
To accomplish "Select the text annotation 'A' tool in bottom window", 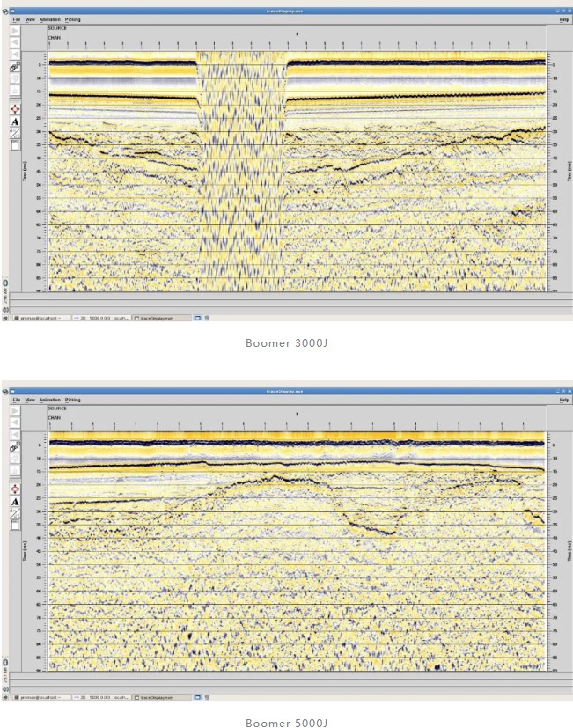I will [15, 502].
